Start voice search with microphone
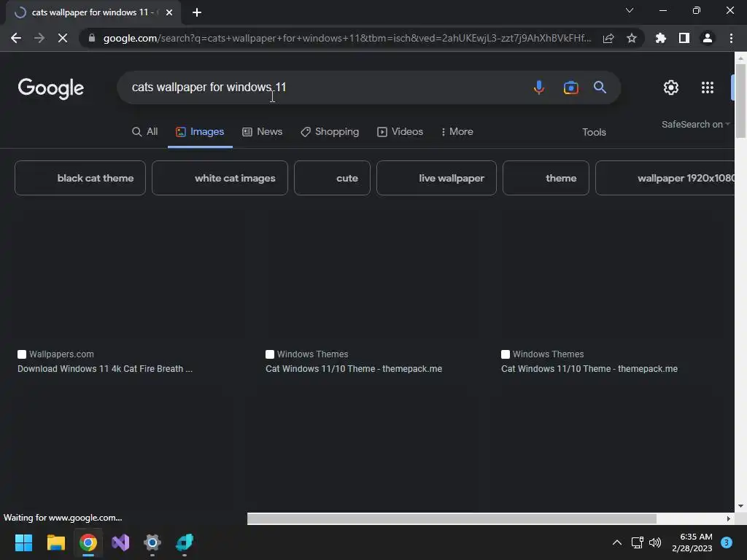Viewport: 747px width, 560px height. [539, 87]
